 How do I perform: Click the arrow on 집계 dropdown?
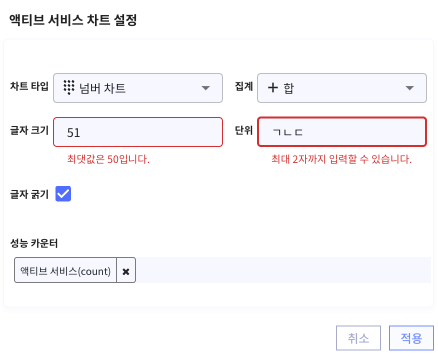[x=410, y=88]
